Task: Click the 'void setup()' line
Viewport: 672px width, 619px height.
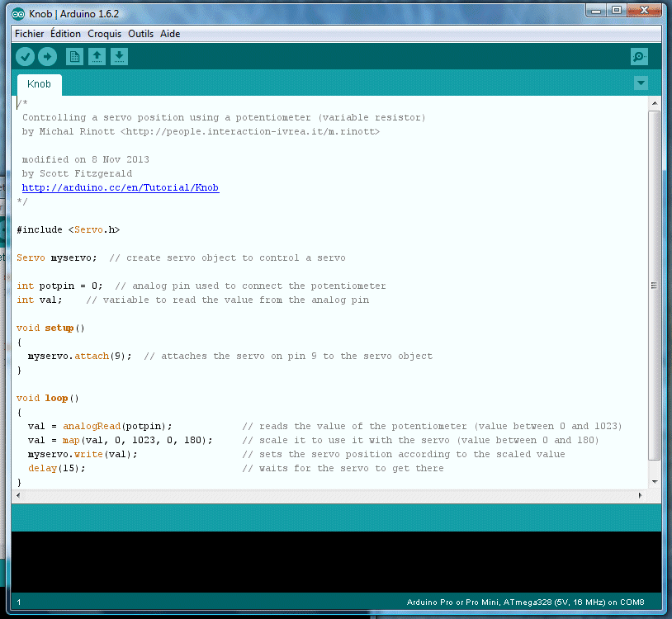Action: pos(50,328)
